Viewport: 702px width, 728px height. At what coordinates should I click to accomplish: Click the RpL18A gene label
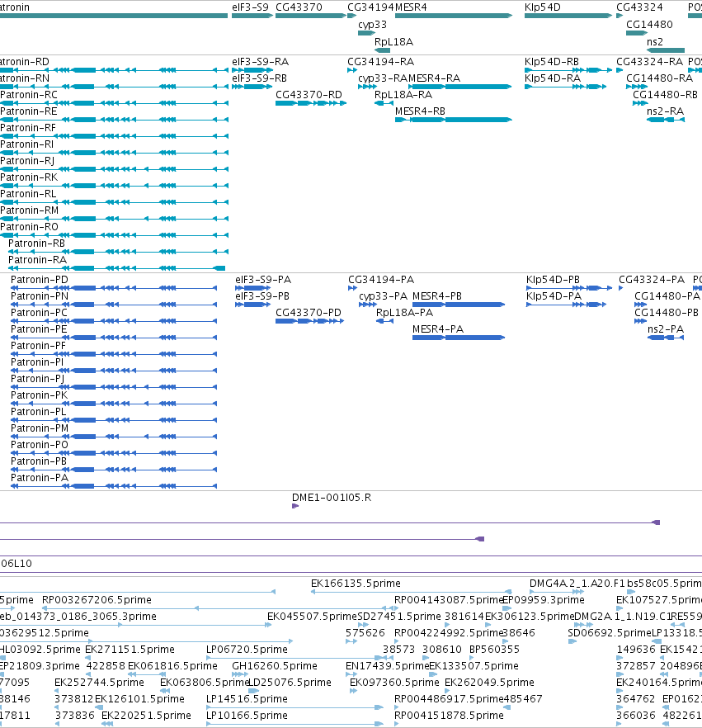[393, 42]
